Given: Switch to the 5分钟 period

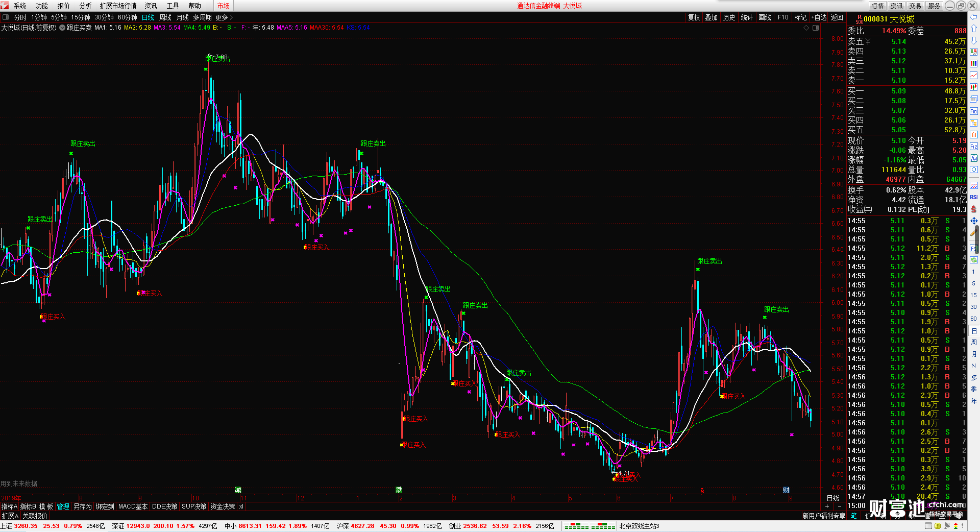Looking at the screenshot, I should [59, 17].
